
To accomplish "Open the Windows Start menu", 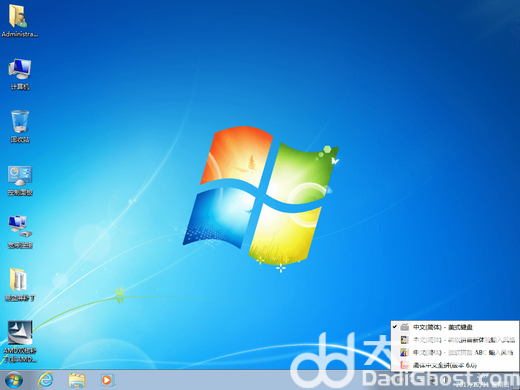I will [14, 380].
